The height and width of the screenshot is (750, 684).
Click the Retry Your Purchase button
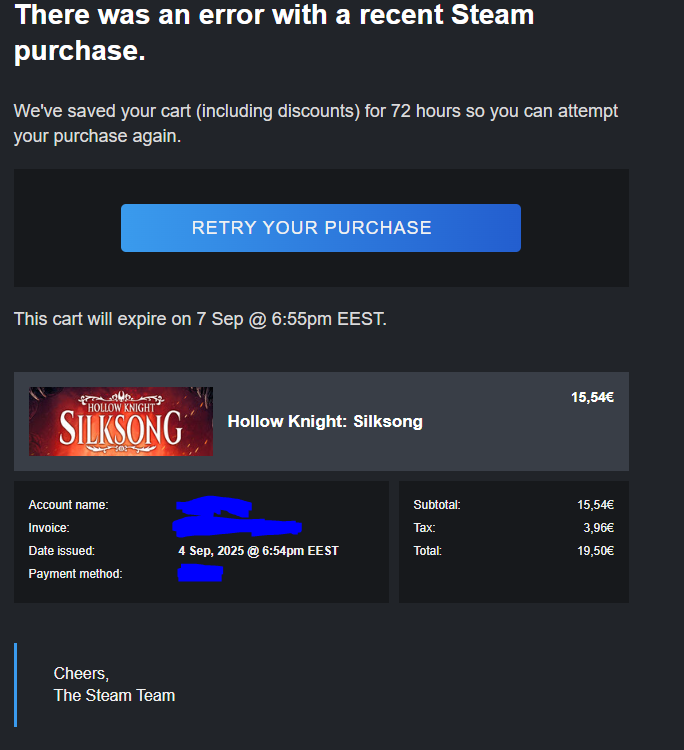pyautogui.click(x=320, y=228)
